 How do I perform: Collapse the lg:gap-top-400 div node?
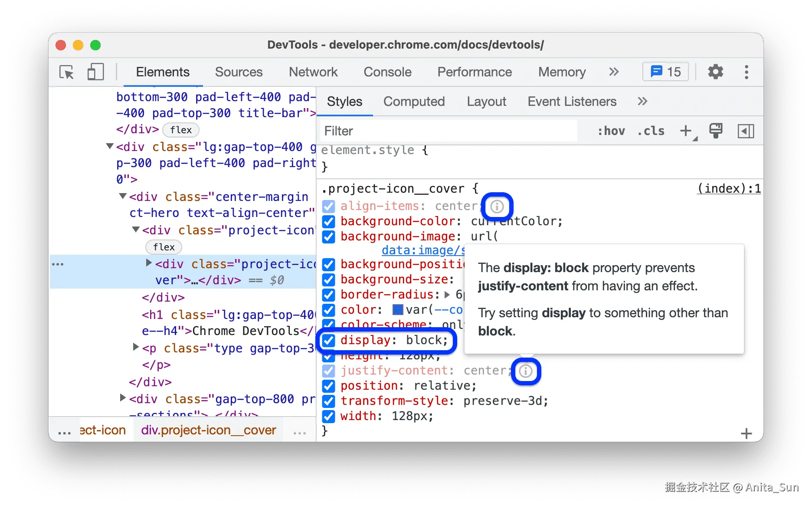click(110, 146)
